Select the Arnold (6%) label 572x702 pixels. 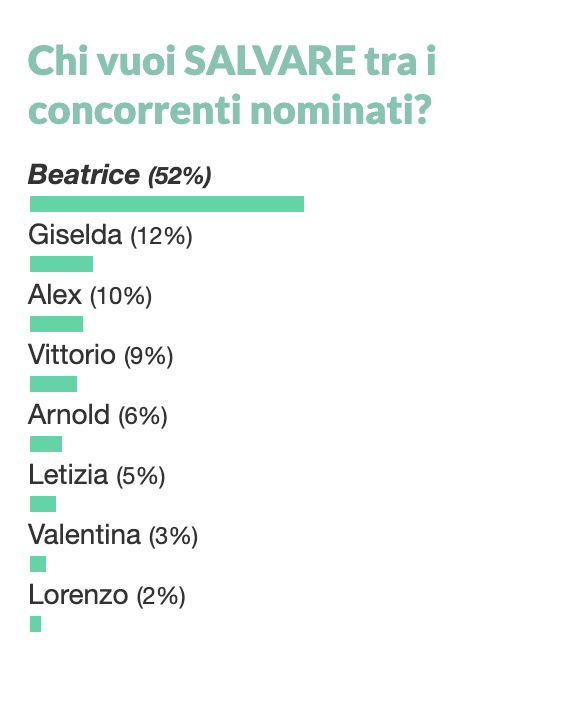[98, 415]
